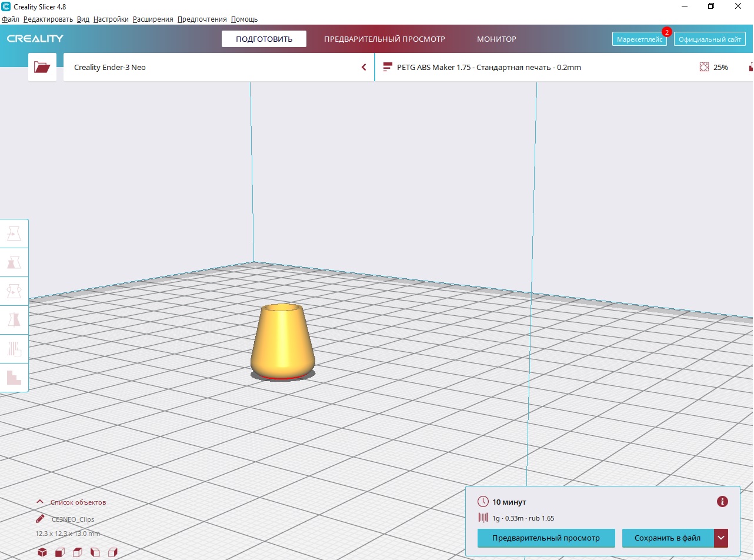Screen dimensions: 754x560
Task: Open the PETG ABS Maker print settings panel
Action: pos(563,67)
